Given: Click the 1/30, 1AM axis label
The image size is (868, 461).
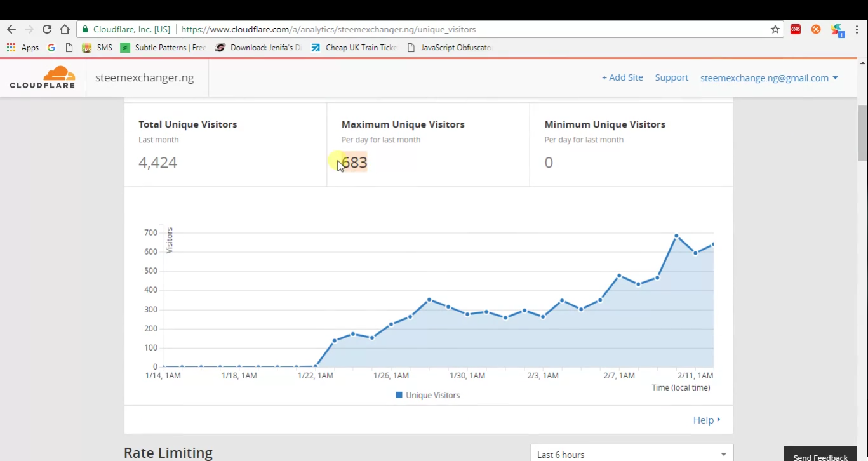Looking at the screenshot, I should pyautogui.click(x=467, y=375).
